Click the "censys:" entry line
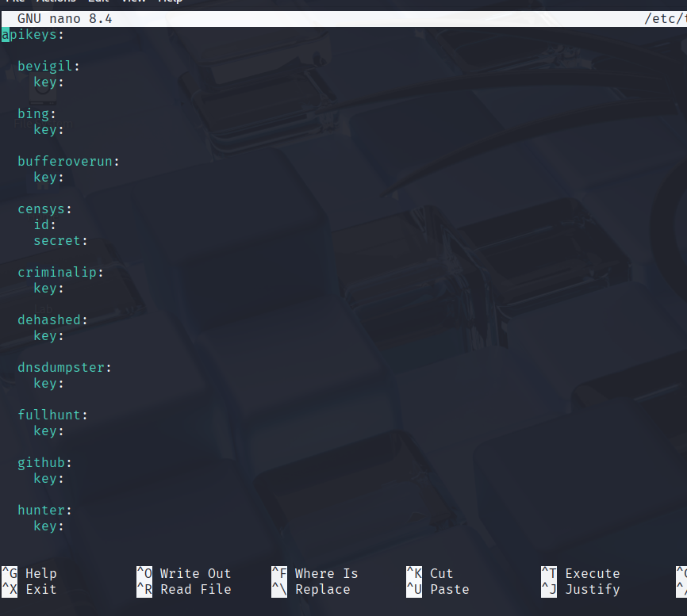This screenshot has height=616, width=687. tap(44, 209)
